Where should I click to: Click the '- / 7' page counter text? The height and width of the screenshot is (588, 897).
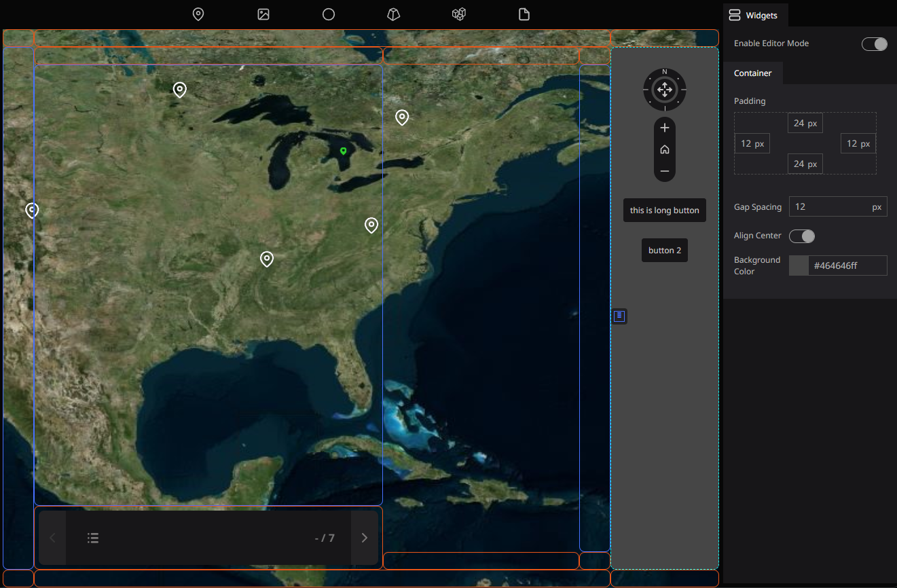(325, 538)
